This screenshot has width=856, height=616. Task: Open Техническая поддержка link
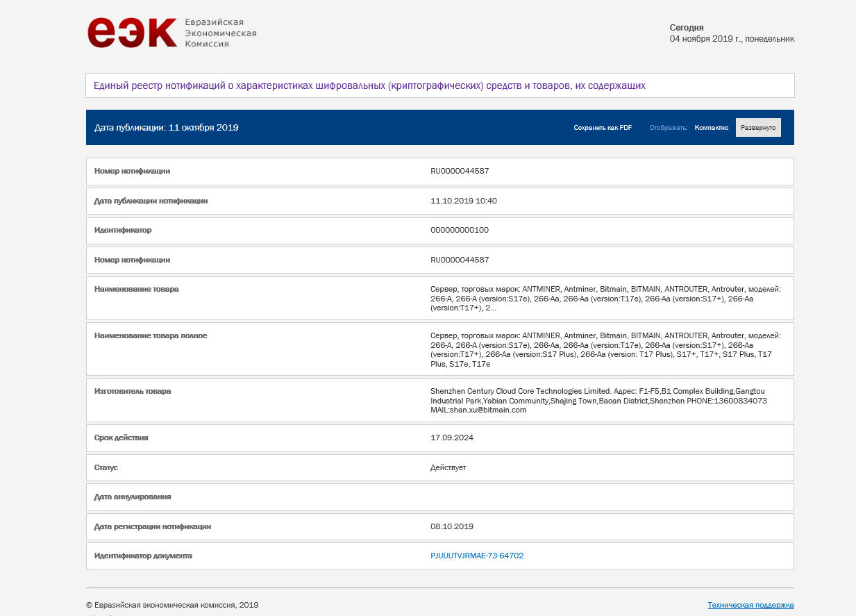tap(750, 605)
